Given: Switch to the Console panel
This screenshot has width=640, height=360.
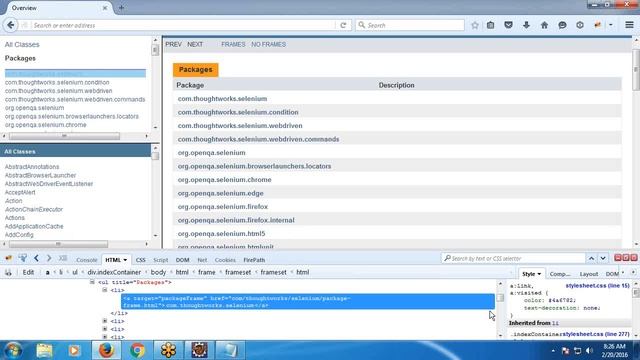Looking at the screenshot, I should click(87, 260).
